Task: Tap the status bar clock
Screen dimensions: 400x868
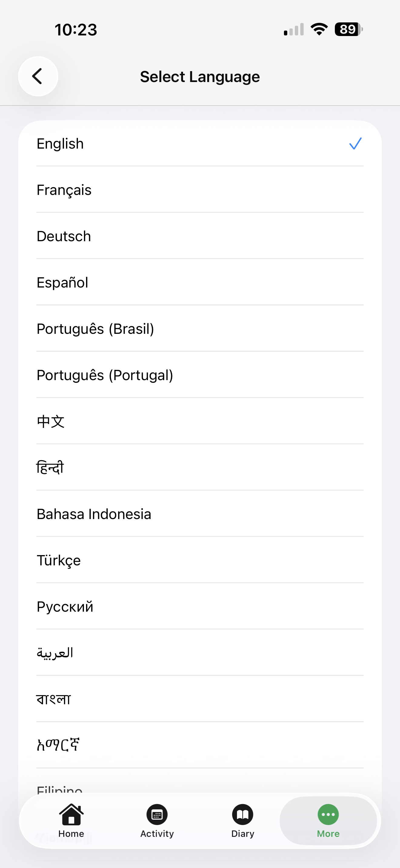Action: (76, 30)
